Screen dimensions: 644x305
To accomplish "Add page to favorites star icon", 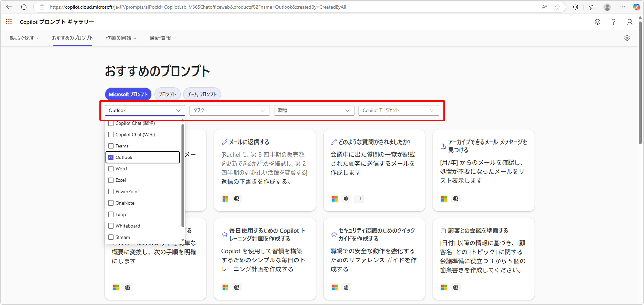I will pos(557,7).
